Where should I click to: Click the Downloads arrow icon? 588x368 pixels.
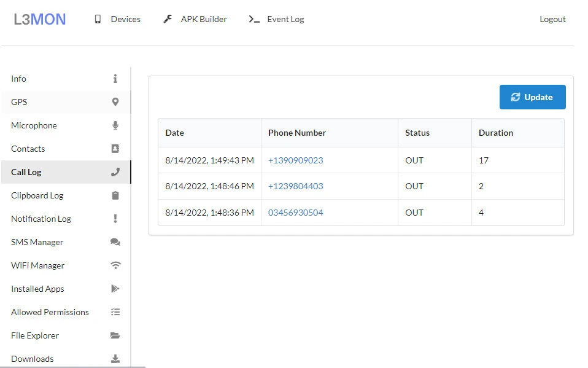(115, 359)
